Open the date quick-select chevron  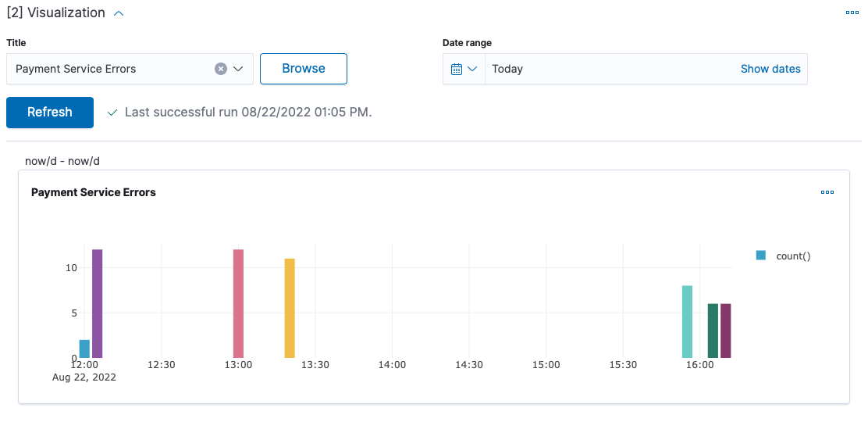coord(472,69)
